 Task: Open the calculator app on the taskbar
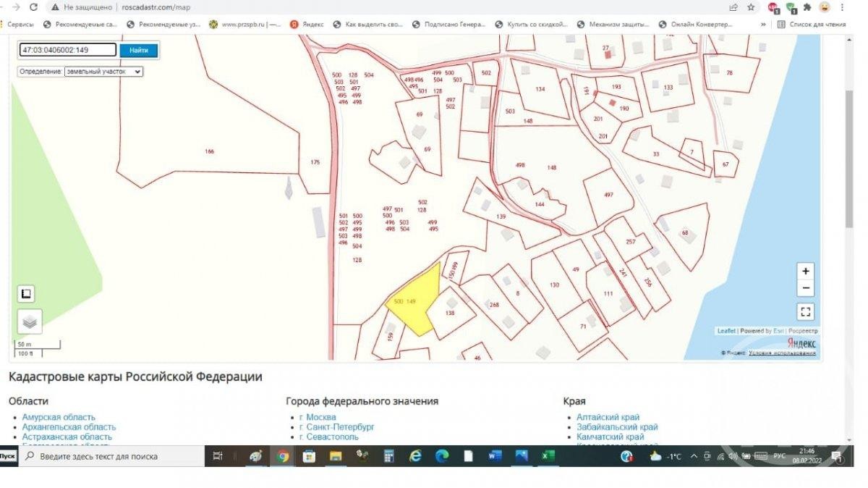pos(388,456)
